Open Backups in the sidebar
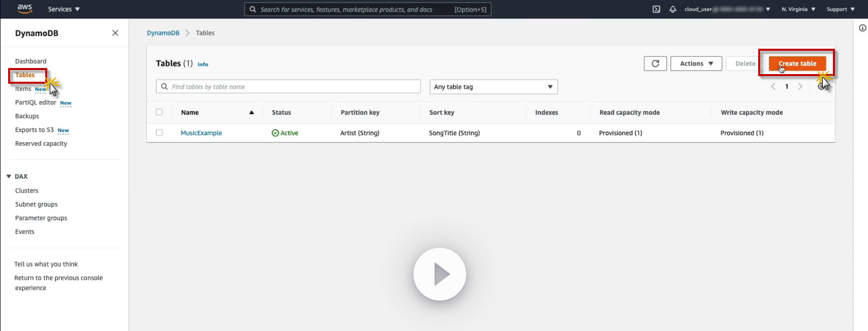The image size is (868, 331). coord(27,116)
